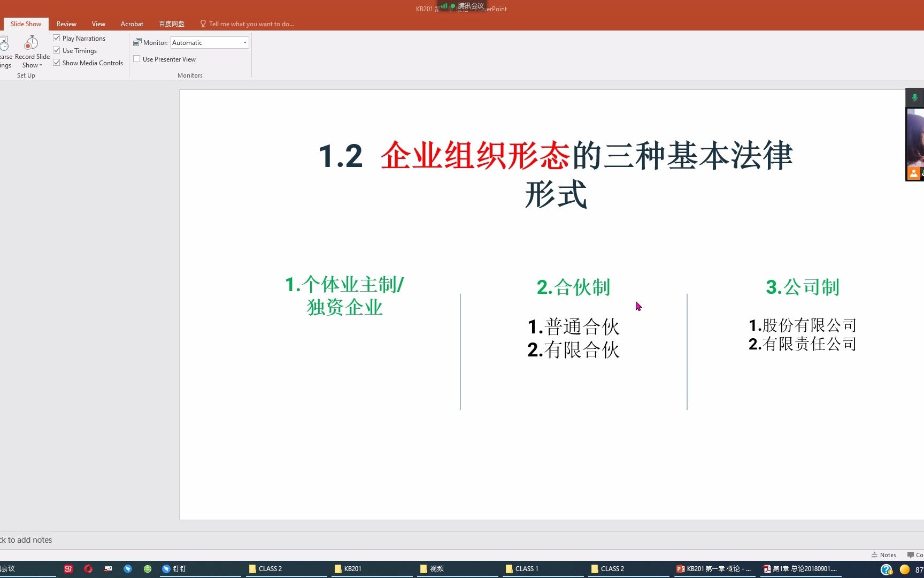Uncheck Play Narrations
The width and height of the screenshot is (924, 578).
(x=57, y=37)
